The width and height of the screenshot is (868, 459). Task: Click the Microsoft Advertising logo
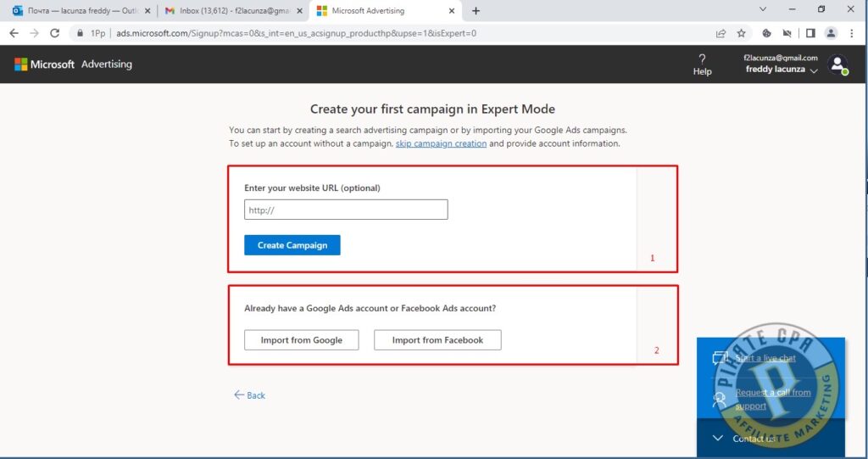click(73, 64)
